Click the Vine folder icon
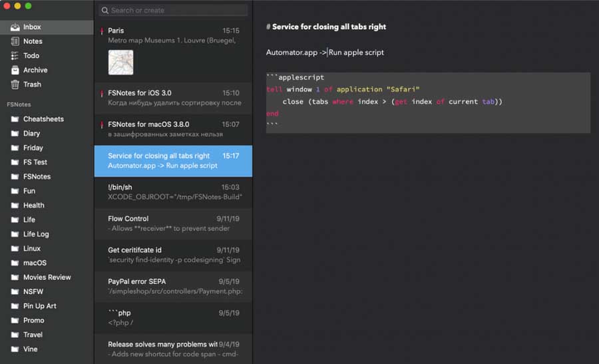Screen dimensions: 599x364 coord(15,349)
